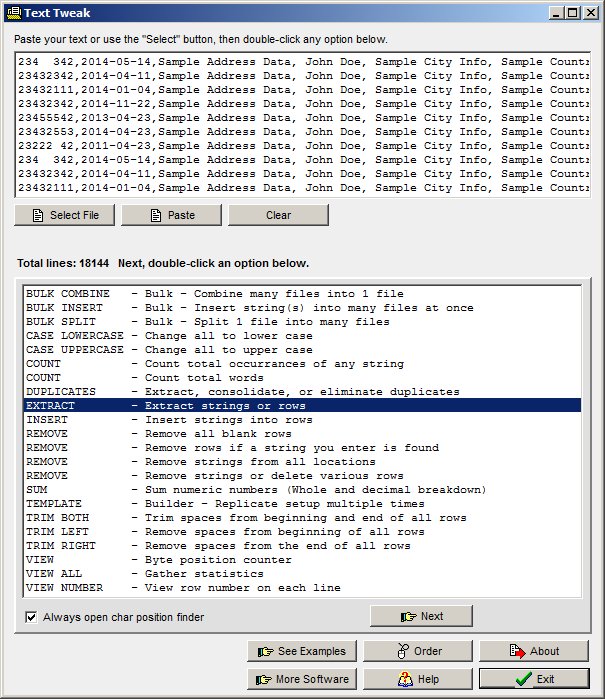Select Remove strings from all locations
The height and width of the screenshot is (699, 605).
[x=302, y=461]
